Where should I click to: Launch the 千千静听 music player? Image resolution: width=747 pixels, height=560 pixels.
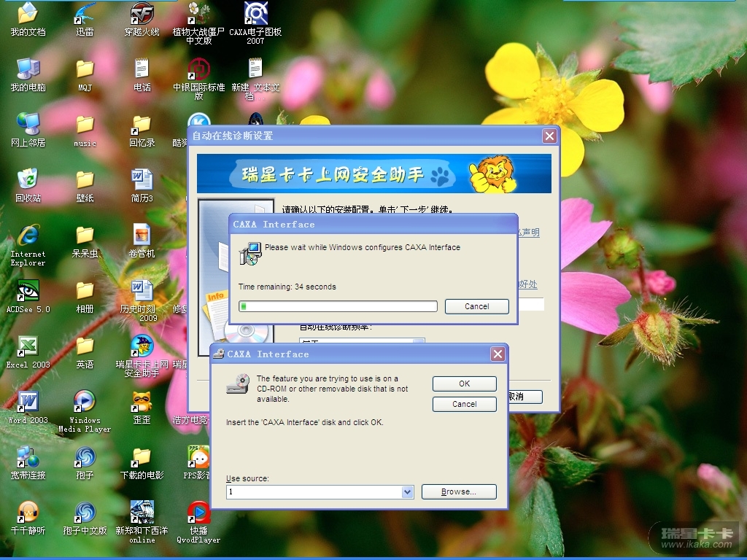28,518
